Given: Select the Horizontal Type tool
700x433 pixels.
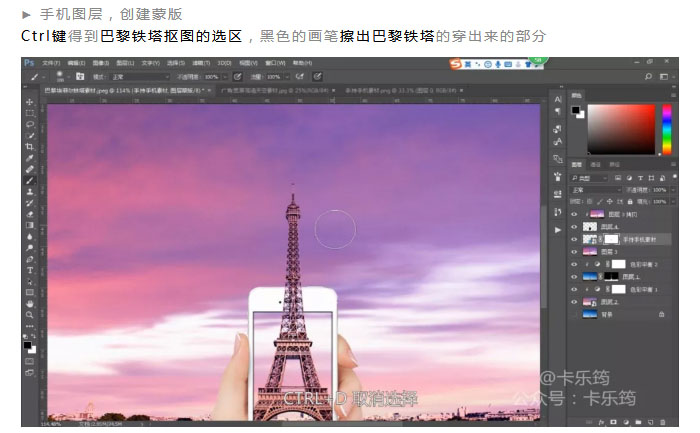Looking at the screenshot, I should tap(30, 270).
